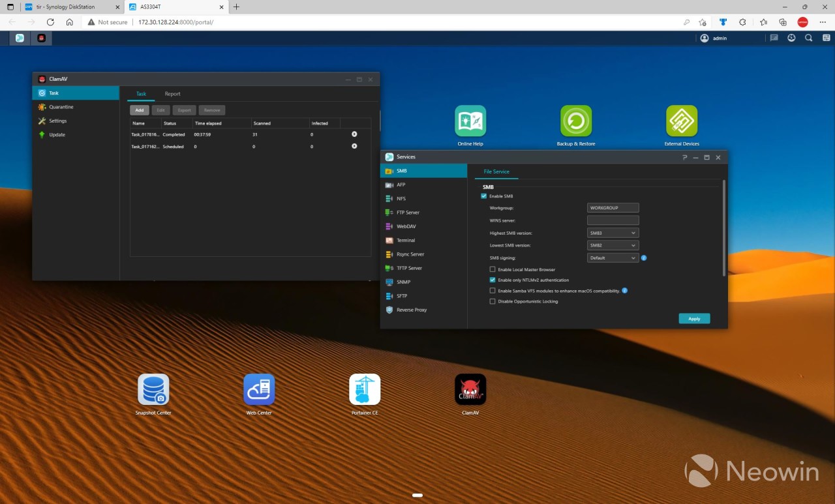The height and width of the screenshot is (504, 835).
Task: Click the Workgroup input field
Action: 613,208
